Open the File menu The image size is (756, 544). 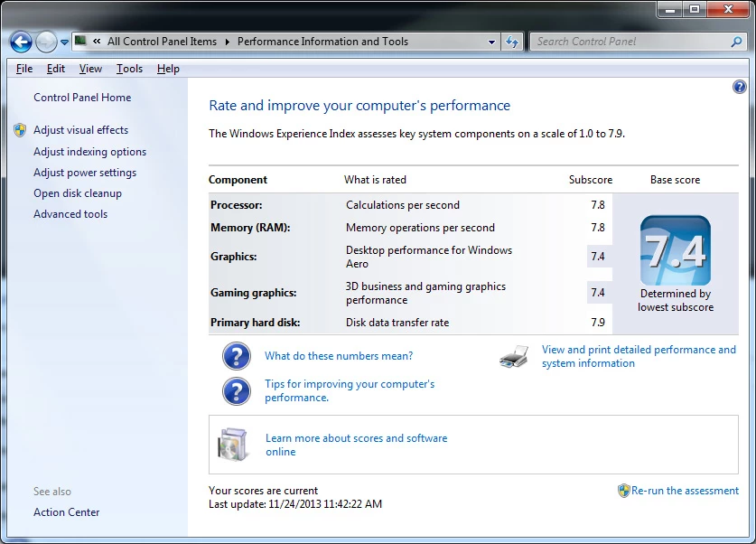(x=24, y=69)
